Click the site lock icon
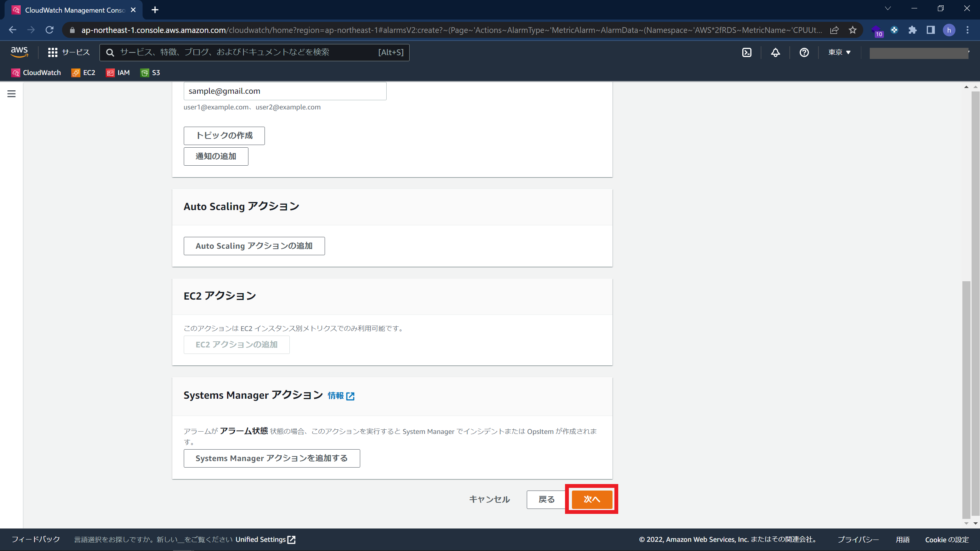The height and width of the screenshot is (551, 980). pos(72,30)
